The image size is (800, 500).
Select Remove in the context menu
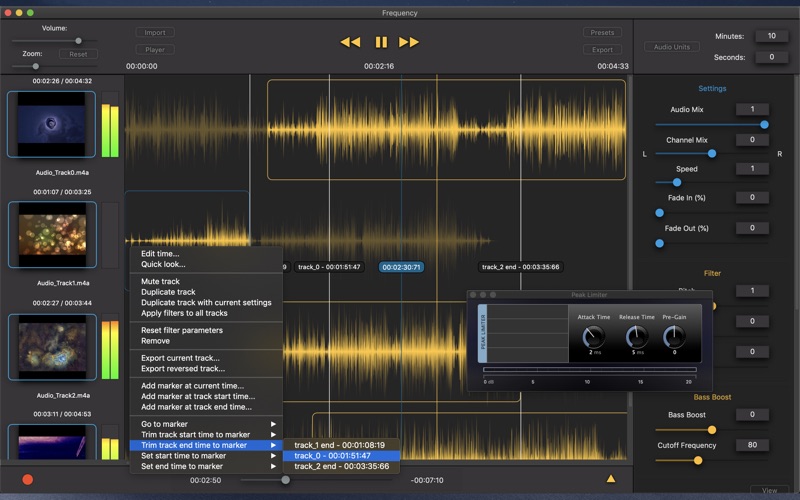tap(206, 341)
